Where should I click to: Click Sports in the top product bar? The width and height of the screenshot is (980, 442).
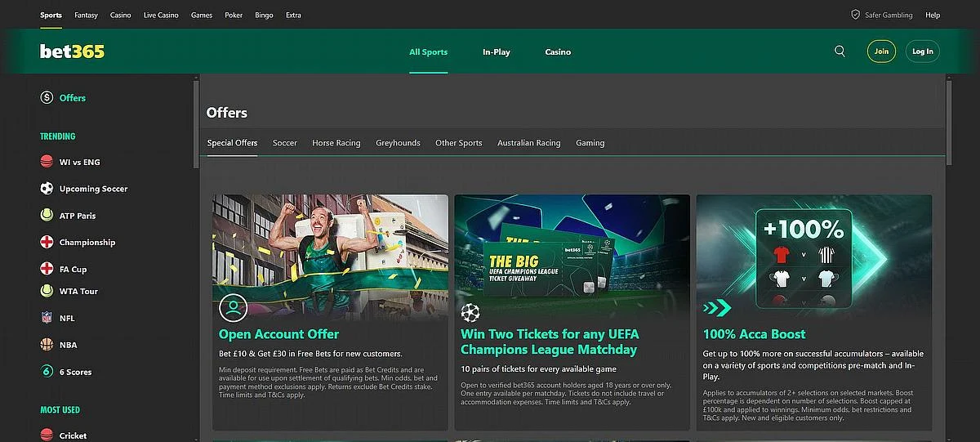(51, 15)
